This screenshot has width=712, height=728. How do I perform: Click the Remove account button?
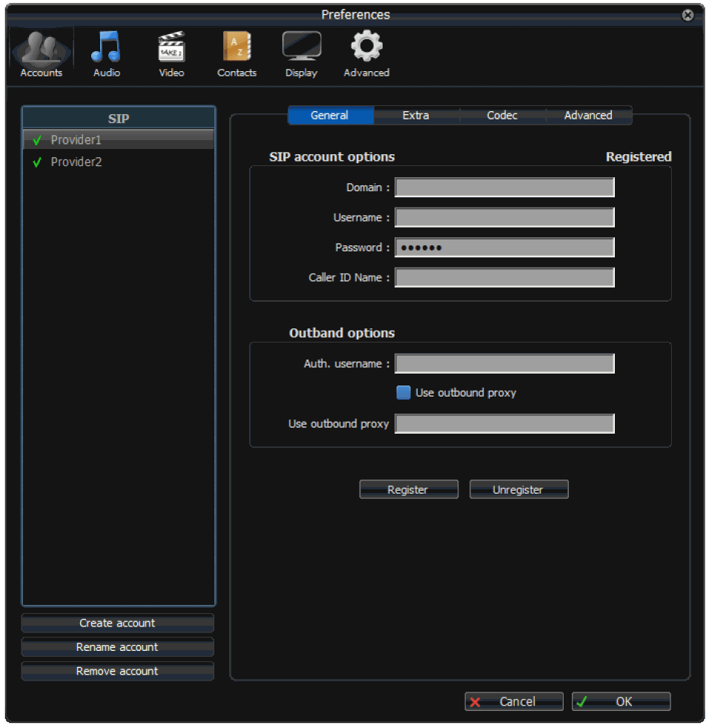coord(117,672)
